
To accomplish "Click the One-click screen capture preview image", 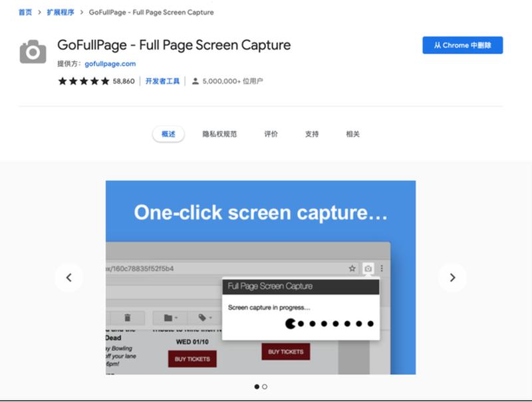I will (261, 278).
